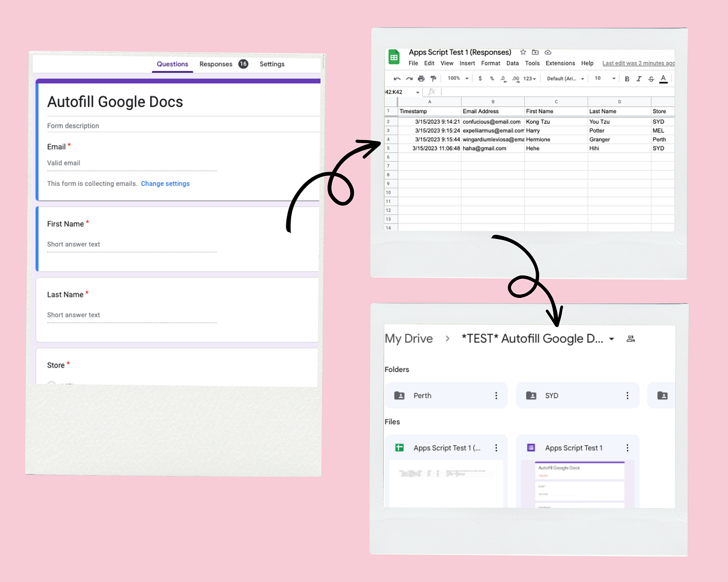
Task: Click the Change settings link on the form
Action: click(165, 183)
